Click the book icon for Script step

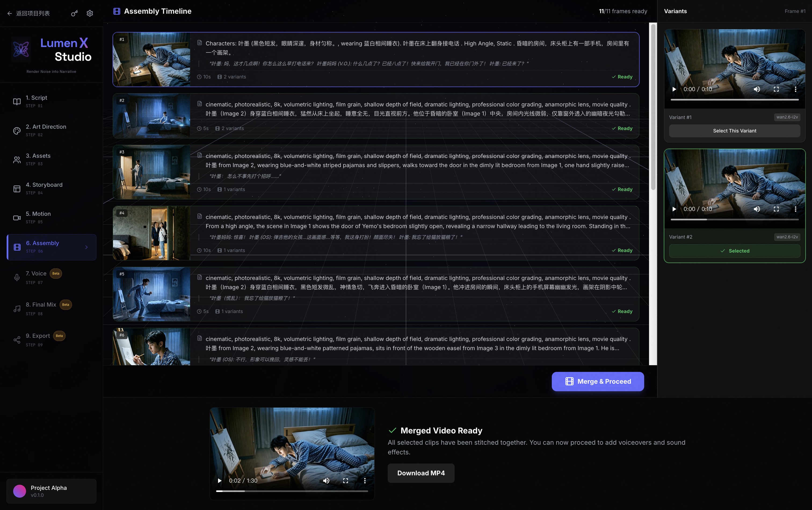(x=17, y=102)
